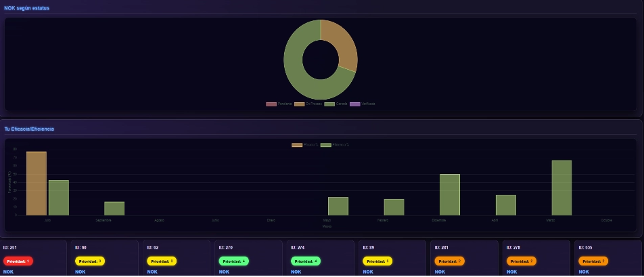Open the NOK link on card ID 278
This screenshot has width=644, height=277.
click(511, 272)
